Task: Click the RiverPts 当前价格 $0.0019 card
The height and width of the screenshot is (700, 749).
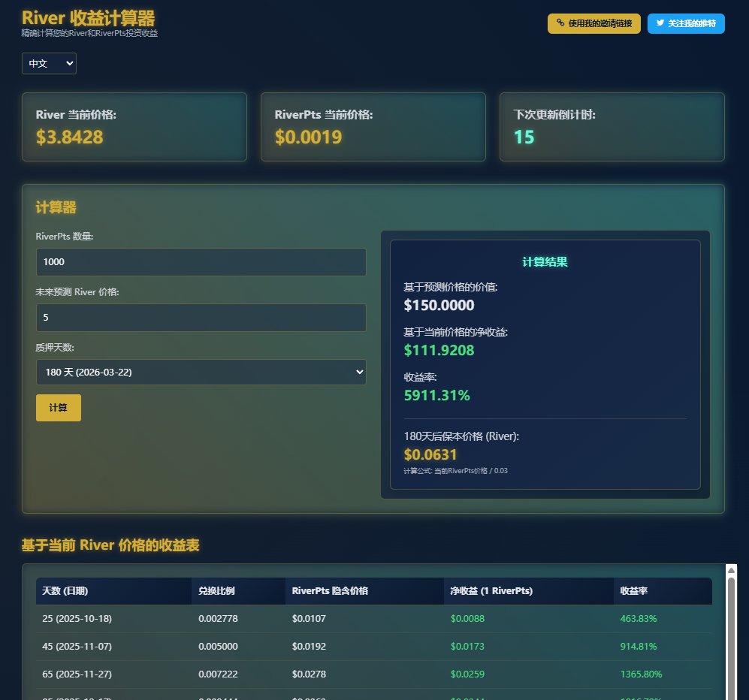Action: 373,127
